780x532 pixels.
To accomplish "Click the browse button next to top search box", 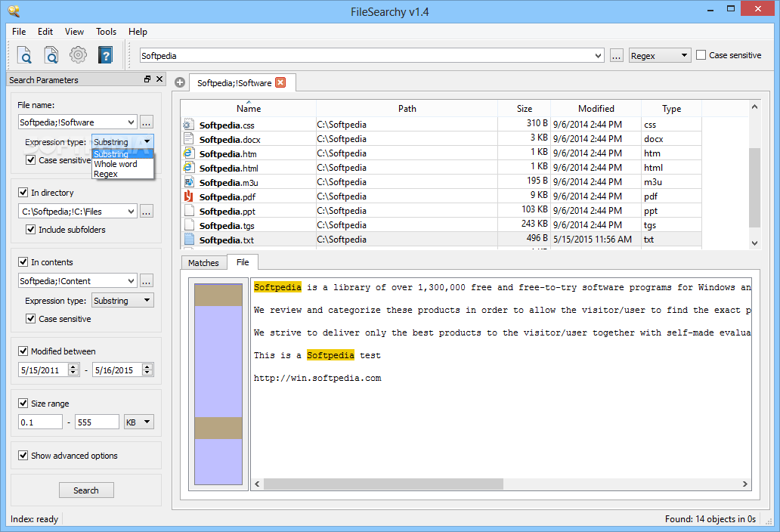I will tap(616, 56).
